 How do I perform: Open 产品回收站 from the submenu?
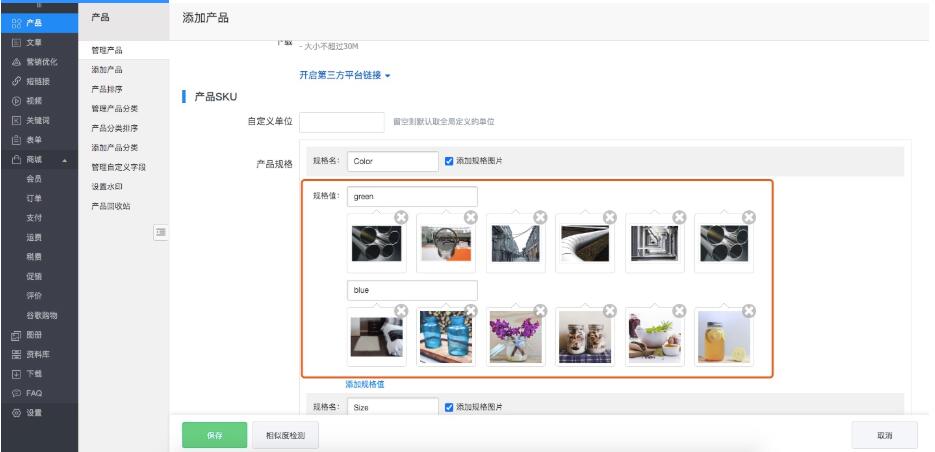pyautogui.click(x=111, y=206)
